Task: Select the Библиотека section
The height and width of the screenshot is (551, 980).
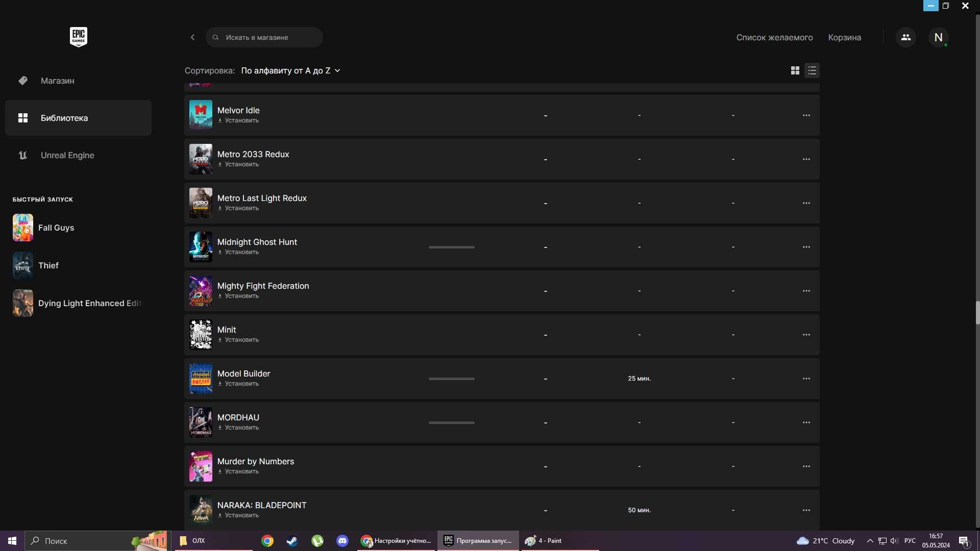Action: (x=78, y=118)
